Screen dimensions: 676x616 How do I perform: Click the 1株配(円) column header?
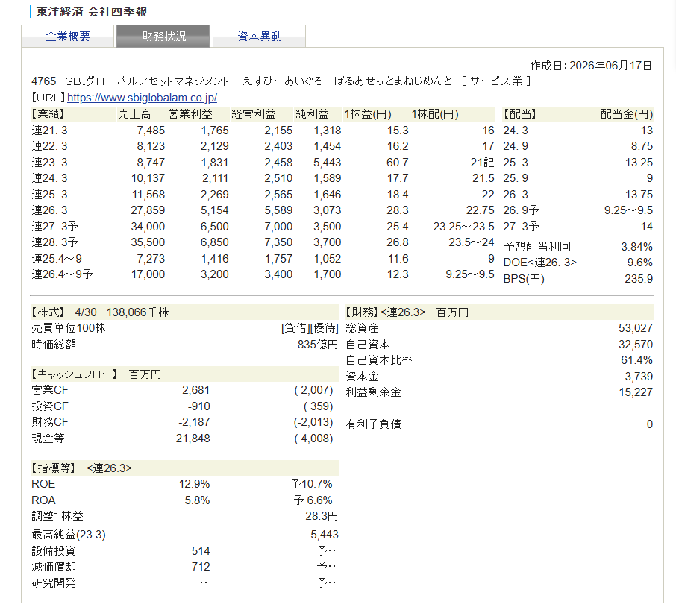(x=435, y=114)
